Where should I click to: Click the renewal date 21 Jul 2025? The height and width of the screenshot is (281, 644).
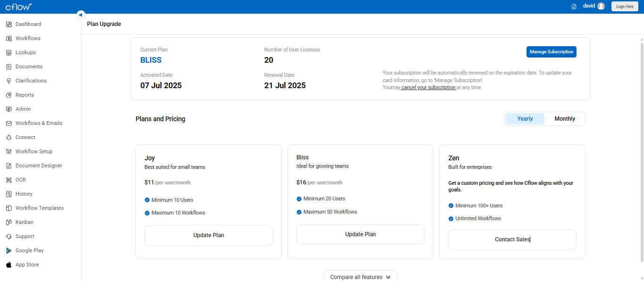pos(285,85)
